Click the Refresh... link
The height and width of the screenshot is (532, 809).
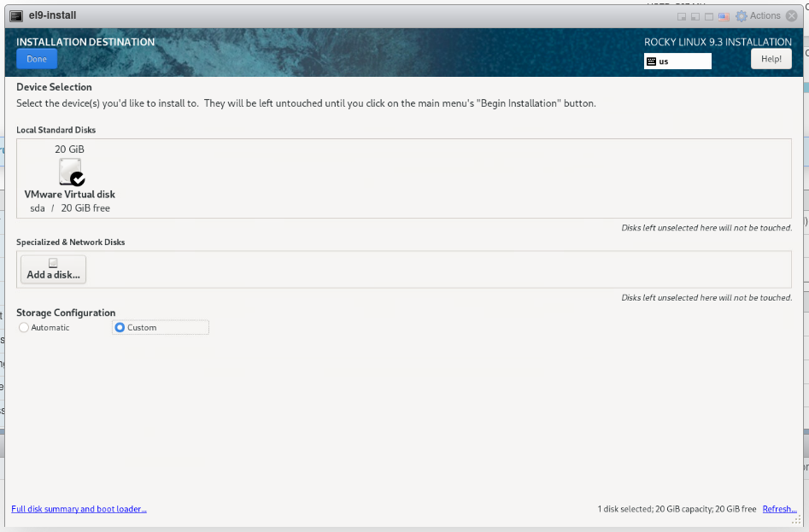pos(780,509)
